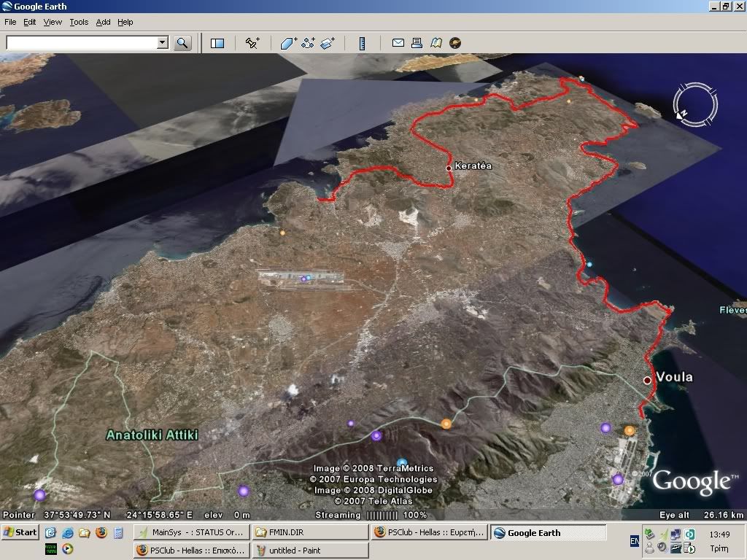This screenshot has width=747, height=560.
Task: Open the Edit menu
Action: click(29, 22)
